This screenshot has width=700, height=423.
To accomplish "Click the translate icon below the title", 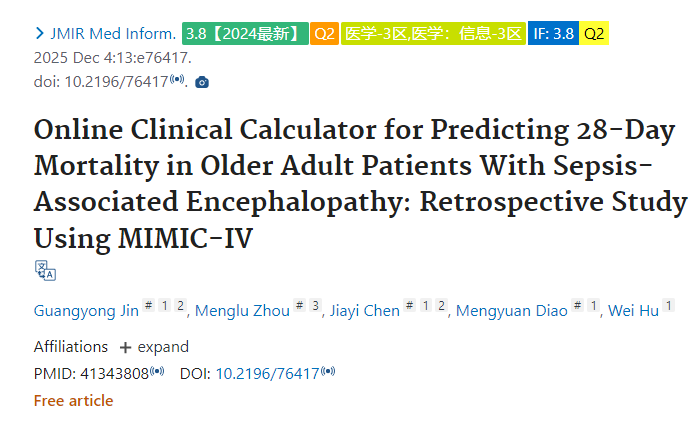I will click(45, 270).
